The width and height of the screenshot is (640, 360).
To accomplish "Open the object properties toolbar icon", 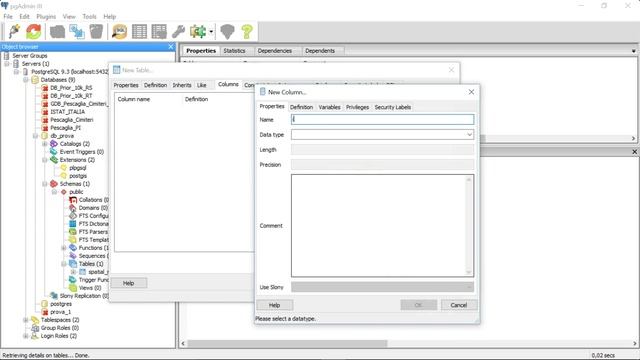I will point(58,31).
